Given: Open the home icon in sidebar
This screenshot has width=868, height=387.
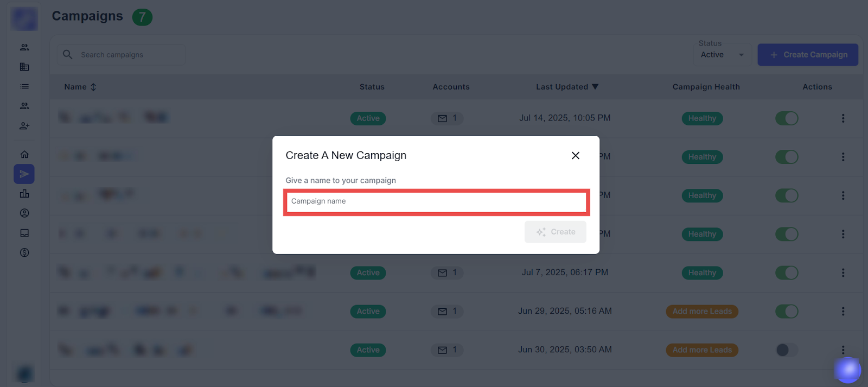Looking at the screenshot, I should 24,155.
